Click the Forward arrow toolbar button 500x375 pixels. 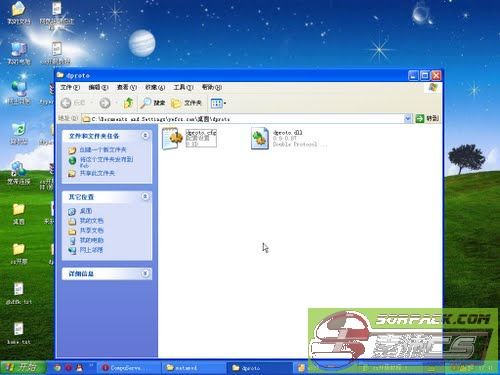[105, 103]
